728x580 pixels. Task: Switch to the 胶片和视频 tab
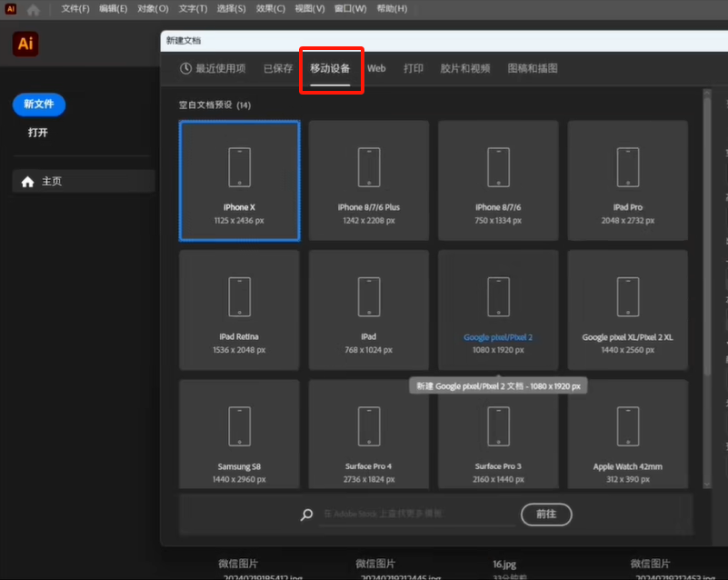coord(465,69)
